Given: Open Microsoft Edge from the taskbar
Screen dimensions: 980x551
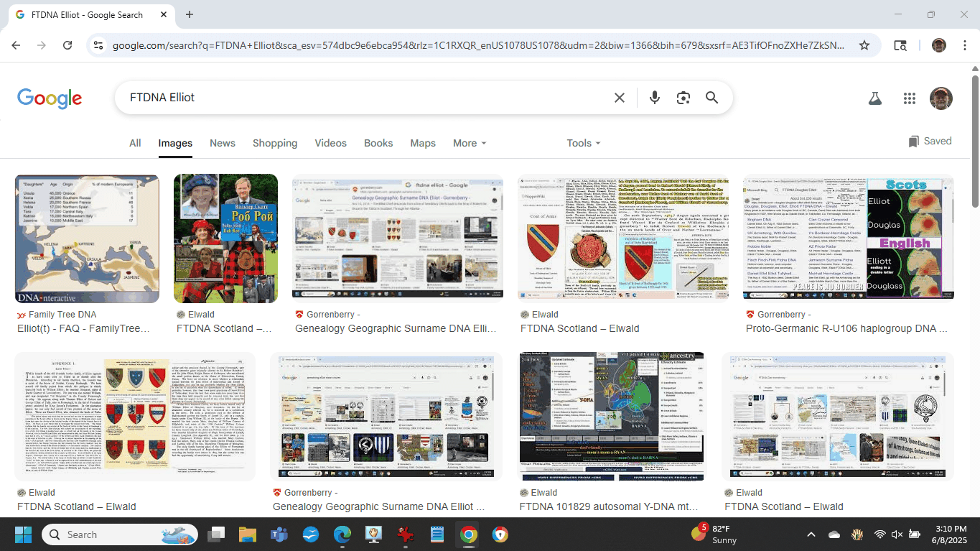Looking at the screenshot, I should coord(342,534).
